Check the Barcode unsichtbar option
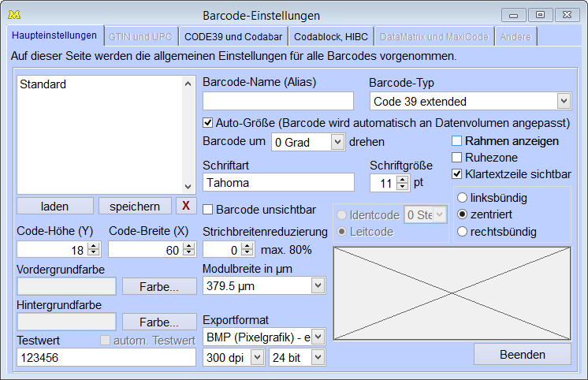 tap(208, 209)
